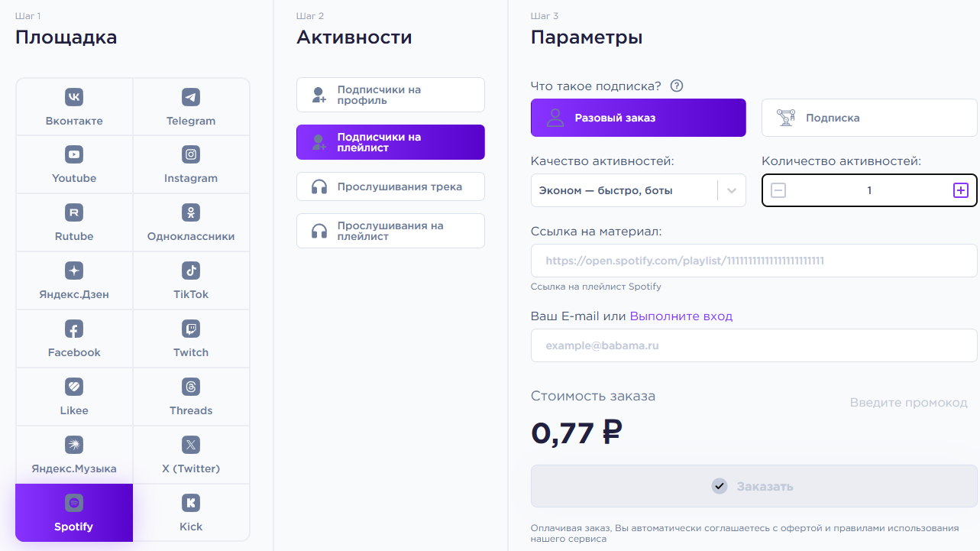Screen dimensions: 980x551
Task: Pick the X (Twitter) platform icon
Action: click(x=191, y=445)
